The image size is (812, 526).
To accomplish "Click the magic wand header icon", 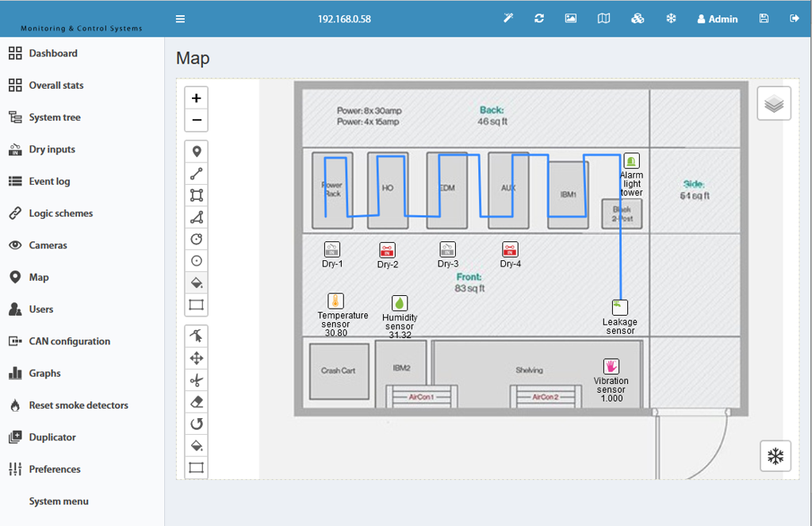I will click(508, 18).
